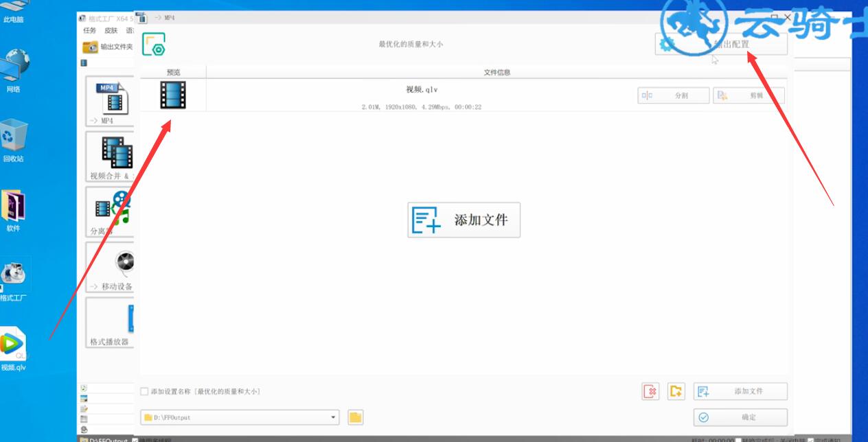Click the bottom-right 添加文件 button
The image size is (868, 442).
point(740,391)
